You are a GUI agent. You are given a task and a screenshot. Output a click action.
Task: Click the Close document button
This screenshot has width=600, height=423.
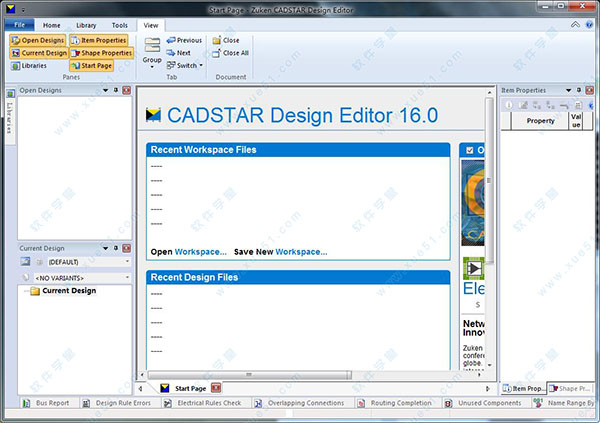point(226,40)
